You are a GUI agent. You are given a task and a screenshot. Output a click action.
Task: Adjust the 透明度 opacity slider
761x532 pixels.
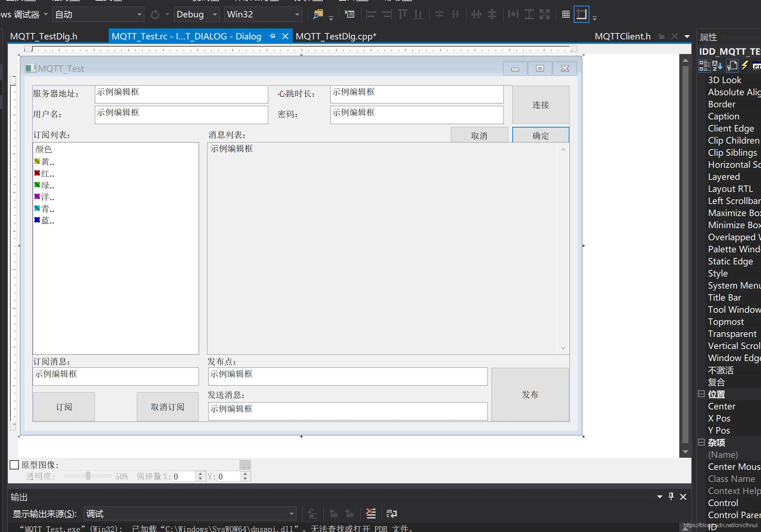[87, 476]
